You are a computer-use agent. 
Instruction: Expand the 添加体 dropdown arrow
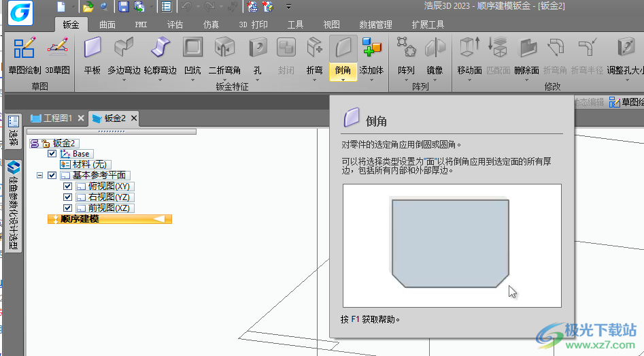[x=372, y=80]
